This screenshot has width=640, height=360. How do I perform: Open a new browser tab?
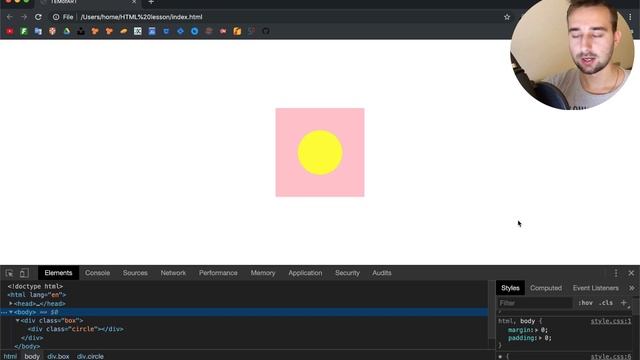click(x=151, y=2)
